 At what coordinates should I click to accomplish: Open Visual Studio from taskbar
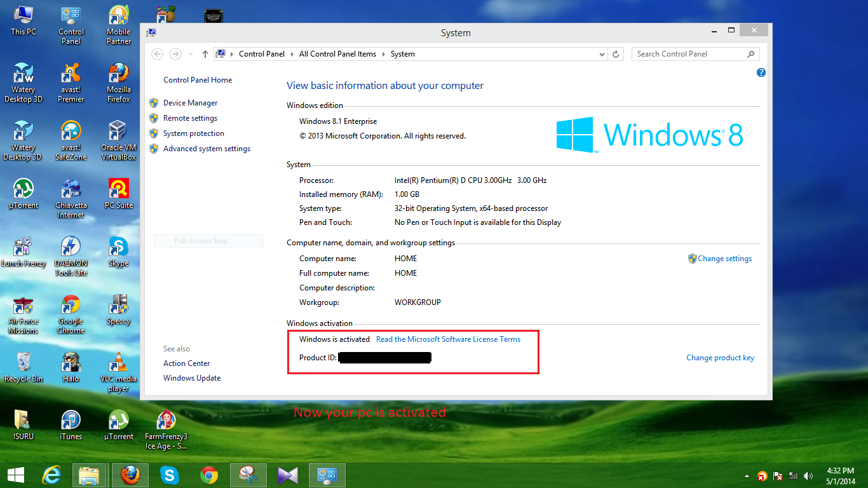287,475
